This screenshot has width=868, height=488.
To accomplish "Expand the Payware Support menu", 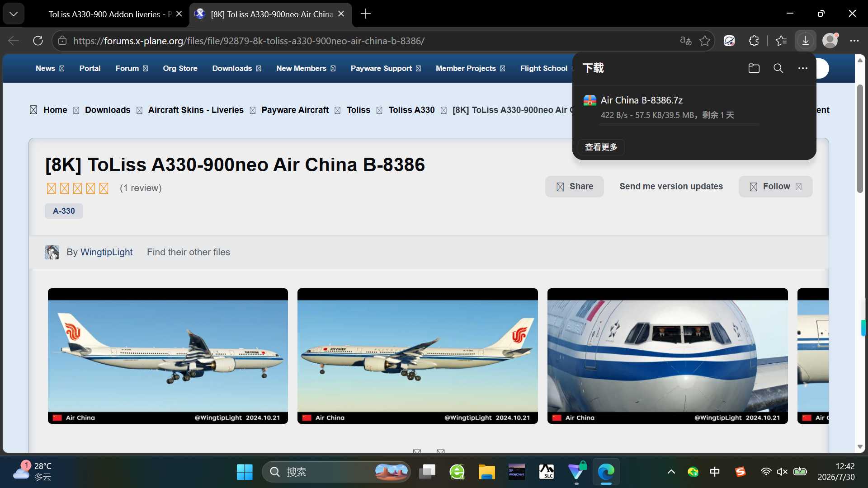I will click(x=386, y=68).
